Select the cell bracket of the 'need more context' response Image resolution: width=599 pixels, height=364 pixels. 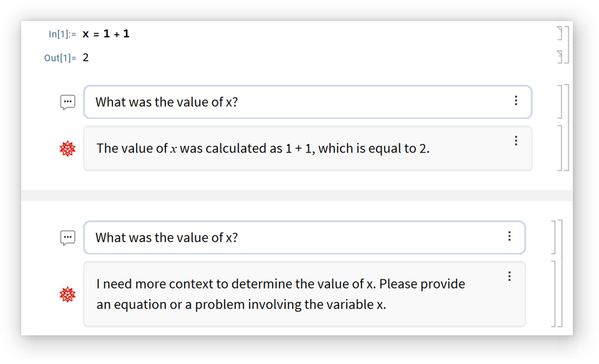click(555, 294)
